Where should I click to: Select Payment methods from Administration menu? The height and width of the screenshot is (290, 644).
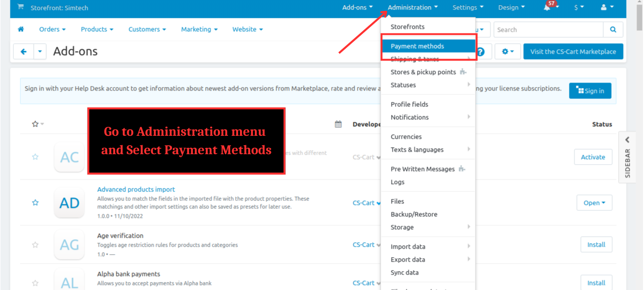tap(418, 45)
